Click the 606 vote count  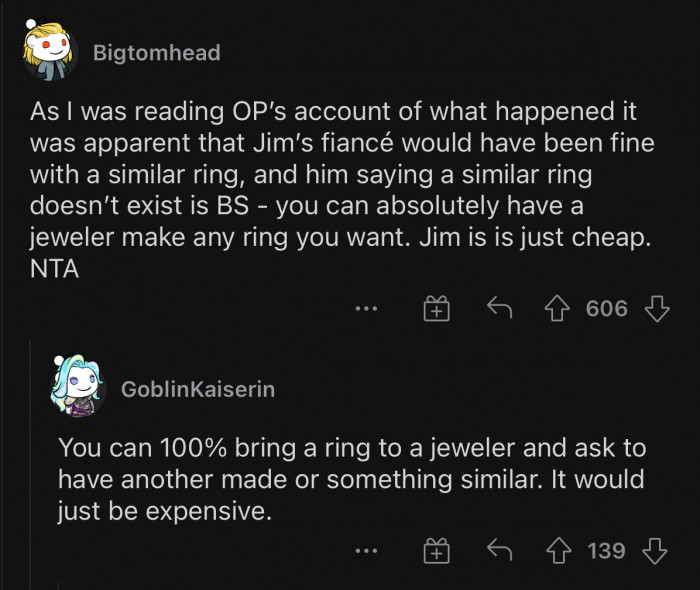point(606,309)
